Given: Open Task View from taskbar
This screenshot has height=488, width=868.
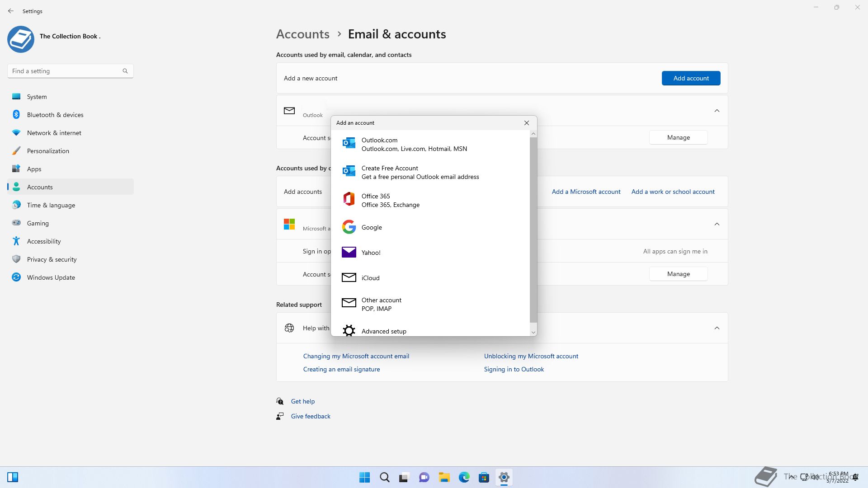Looking at the screenshot, I should click(404, 477).
